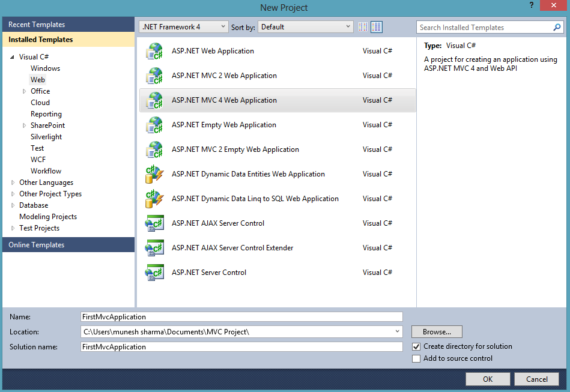Expand the SharePoint tree node
Image resolution: width=570 pixels, height=392 pixels.
[x=24, y=125]
